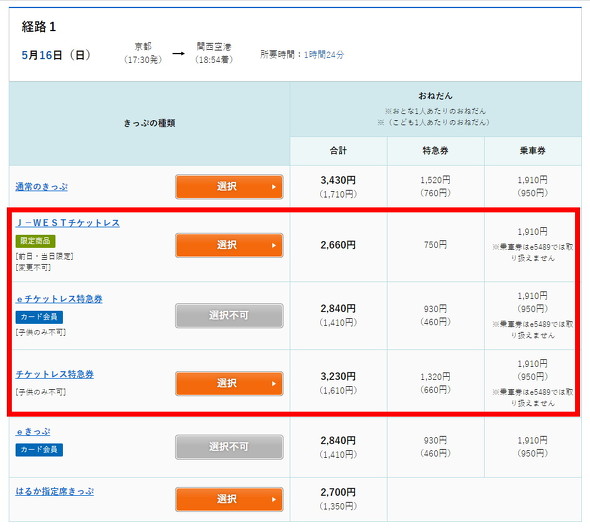Click the 1時間24分 travel time link

[324, 55]
